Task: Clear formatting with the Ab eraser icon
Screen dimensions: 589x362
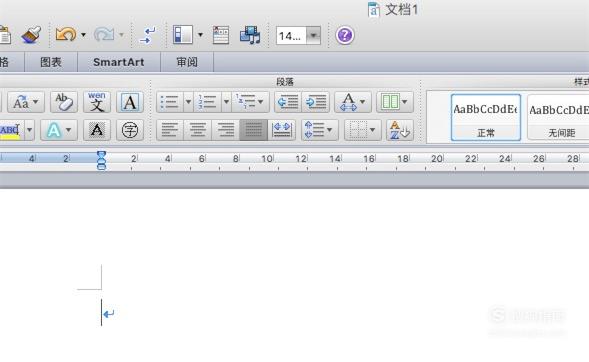Action: point(64,102)
